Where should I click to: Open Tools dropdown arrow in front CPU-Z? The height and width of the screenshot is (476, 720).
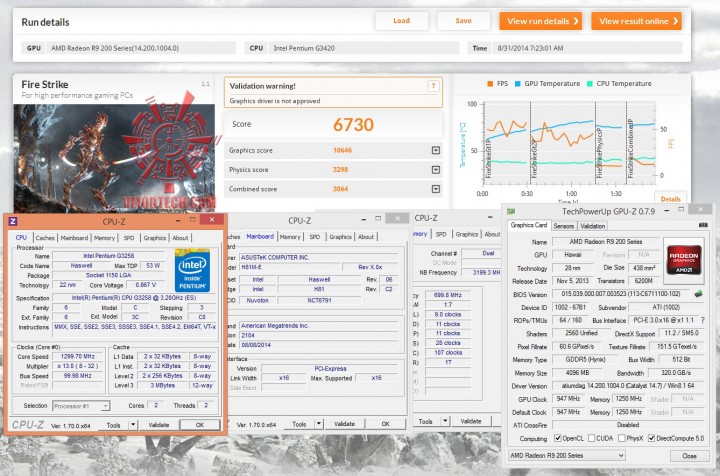click(133, 425)
